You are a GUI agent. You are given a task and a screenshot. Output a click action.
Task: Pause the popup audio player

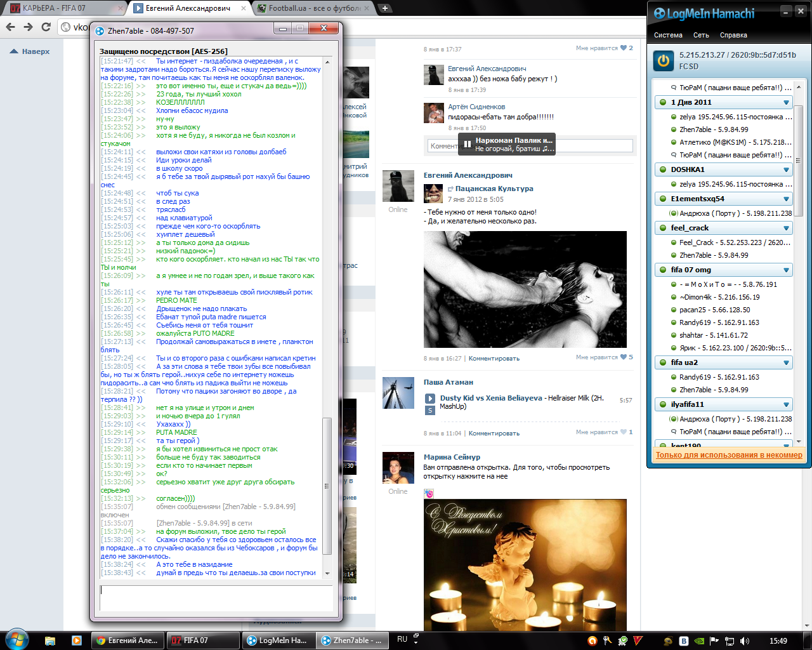(468, 144)
